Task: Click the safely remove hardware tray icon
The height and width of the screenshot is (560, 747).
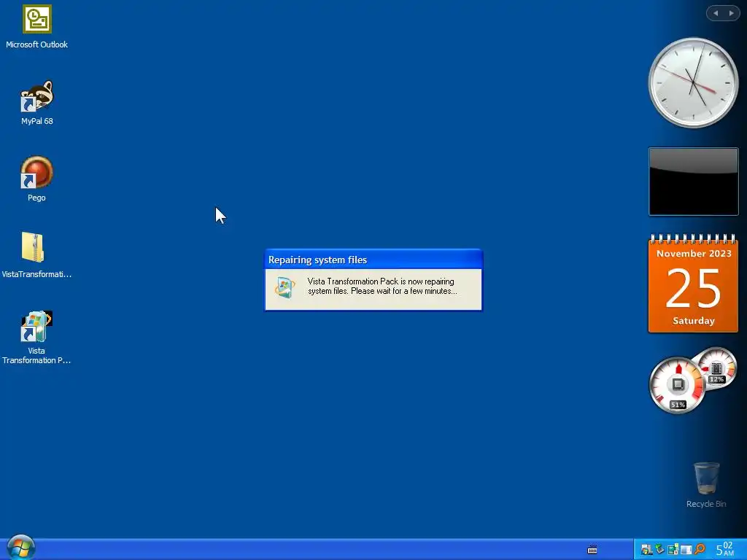Action: [659, 549]
